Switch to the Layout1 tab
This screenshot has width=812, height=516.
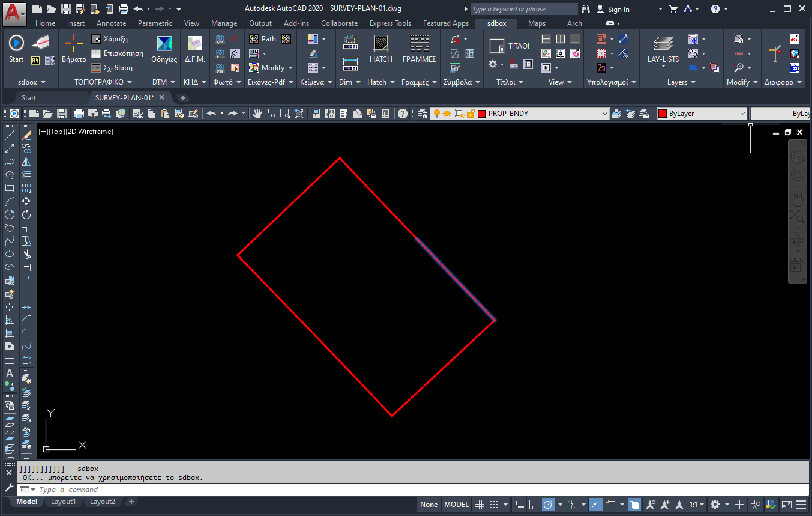click(x=63, y=502)
